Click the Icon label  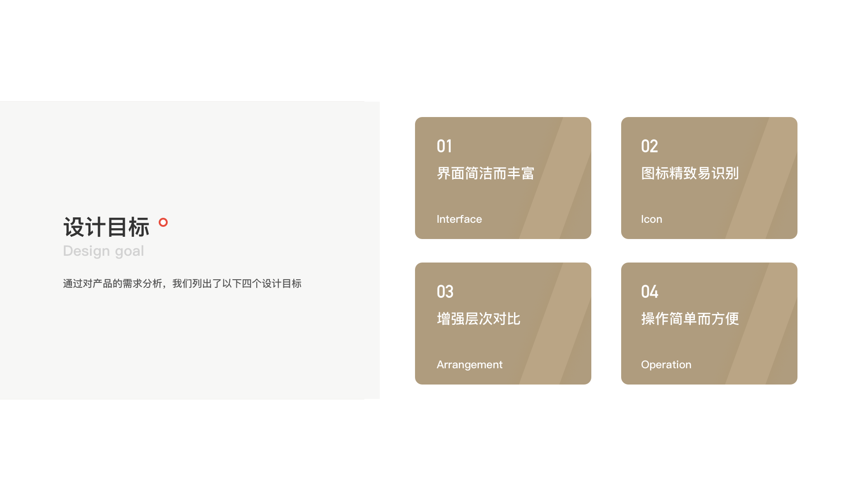coord(651,219)
